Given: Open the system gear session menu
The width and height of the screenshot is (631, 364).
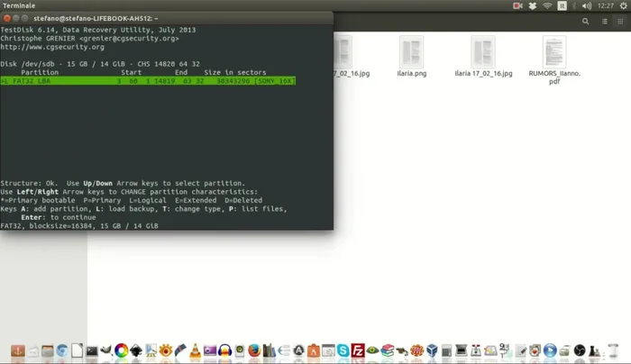Looking at the screenshot, I should point(622,6).
